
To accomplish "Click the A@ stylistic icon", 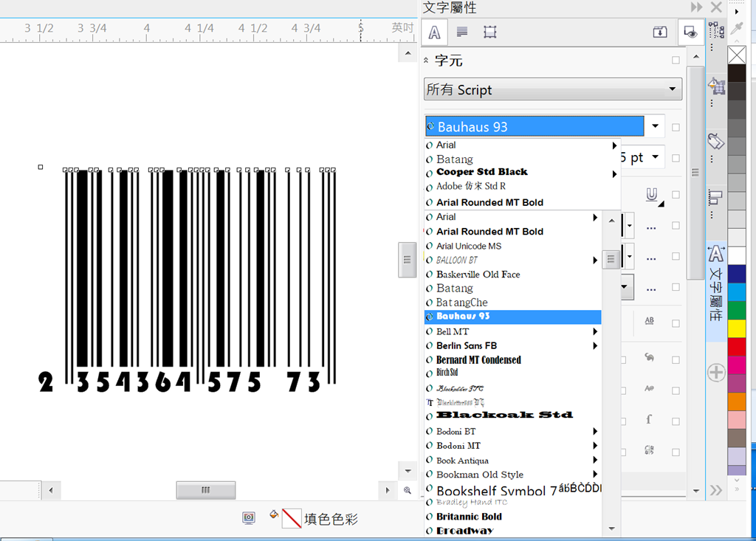I will click(650, 388).
